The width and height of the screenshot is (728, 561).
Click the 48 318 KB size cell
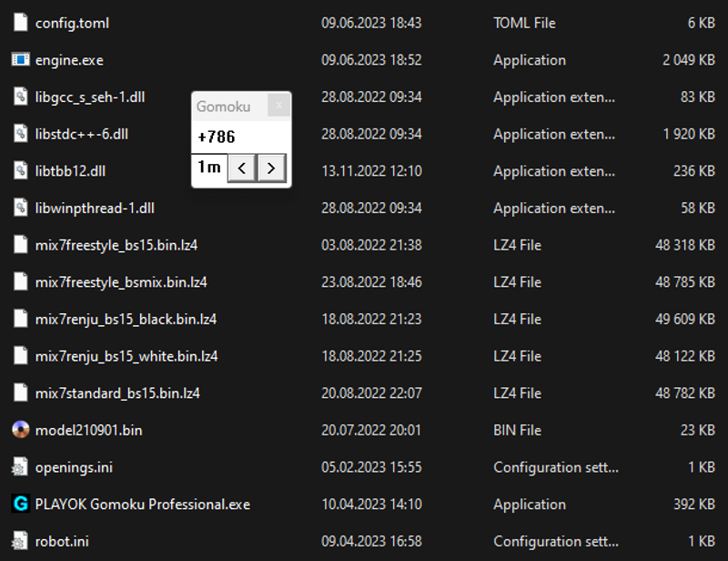click(685, 245)
